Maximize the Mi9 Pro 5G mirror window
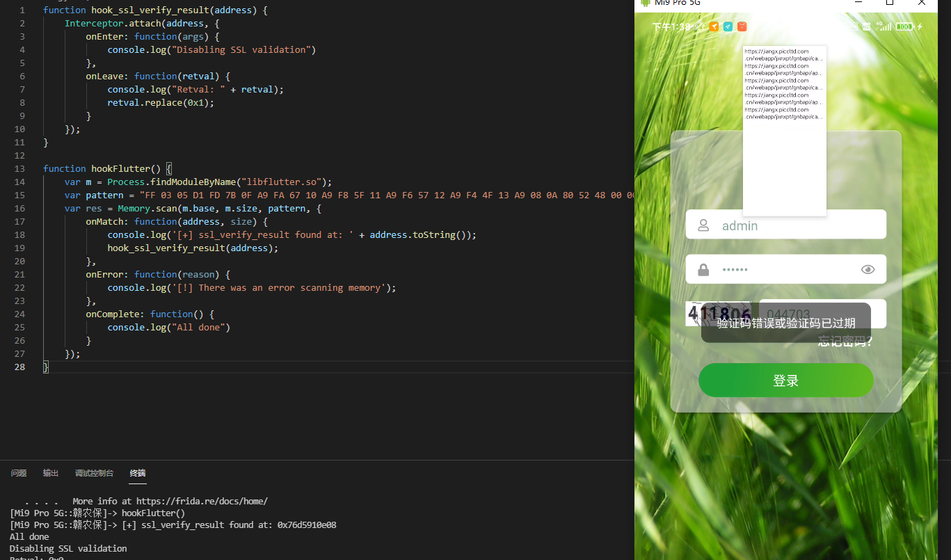This screenshot has width=951, height=560. [889, 3]
